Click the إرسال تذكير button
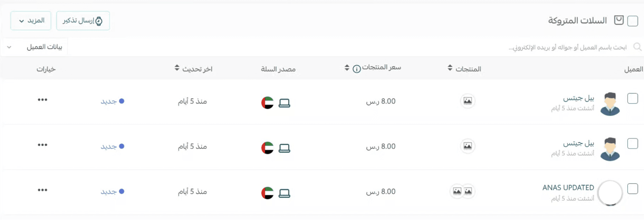 (83, 21)
